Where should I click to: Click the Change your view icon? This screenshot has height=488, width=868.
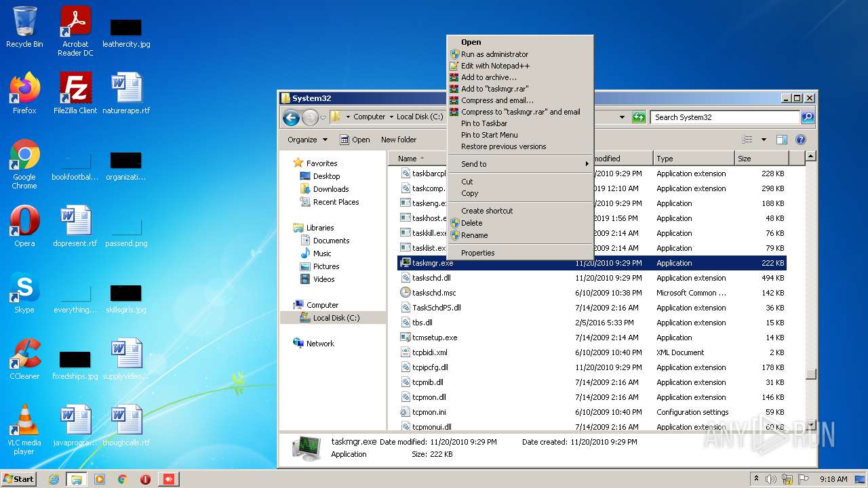pos(747,140)
